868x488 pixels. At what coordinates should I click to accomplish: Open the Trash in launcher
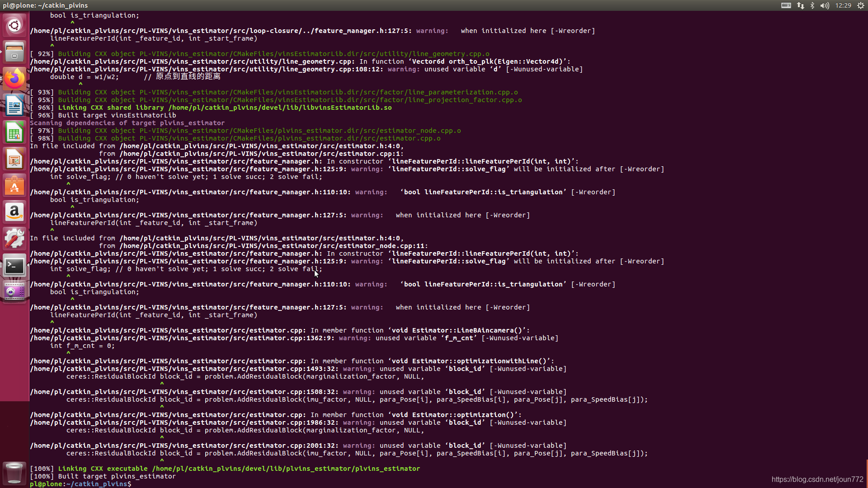pyautogui.click(x=14, y=473)
